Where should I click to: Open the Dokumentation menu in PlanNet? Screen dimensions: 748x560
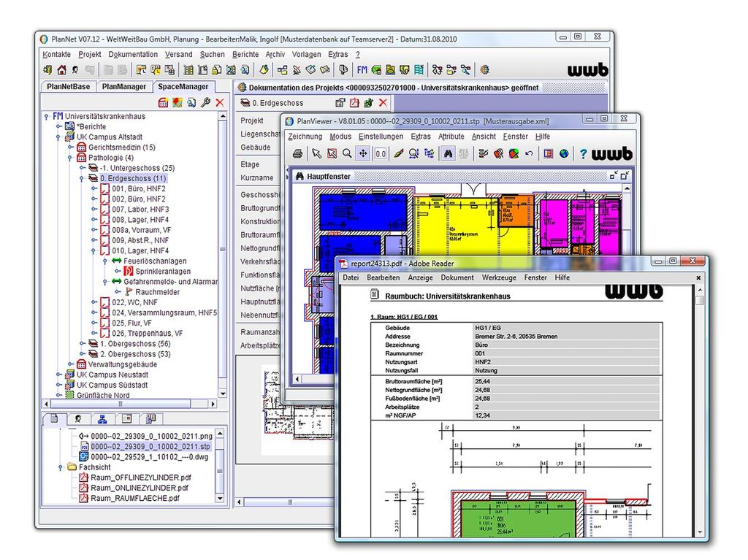point(133,54)
